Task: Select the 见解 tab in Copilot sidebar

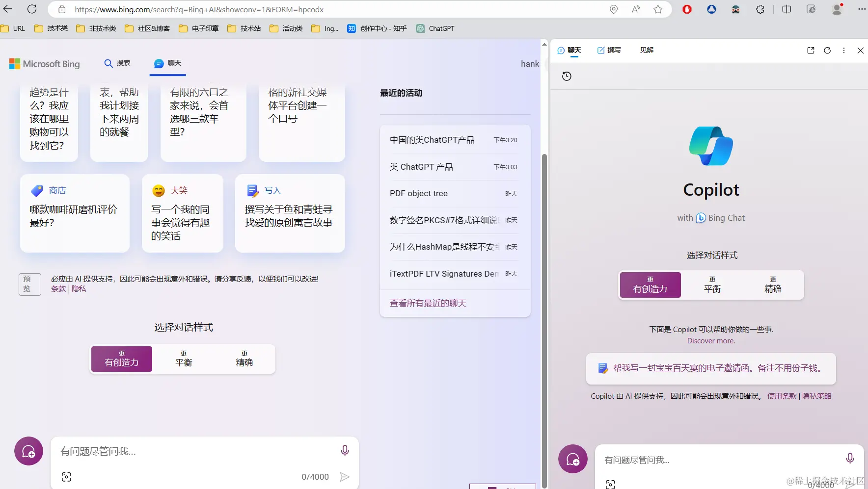Action: (647, 50)
